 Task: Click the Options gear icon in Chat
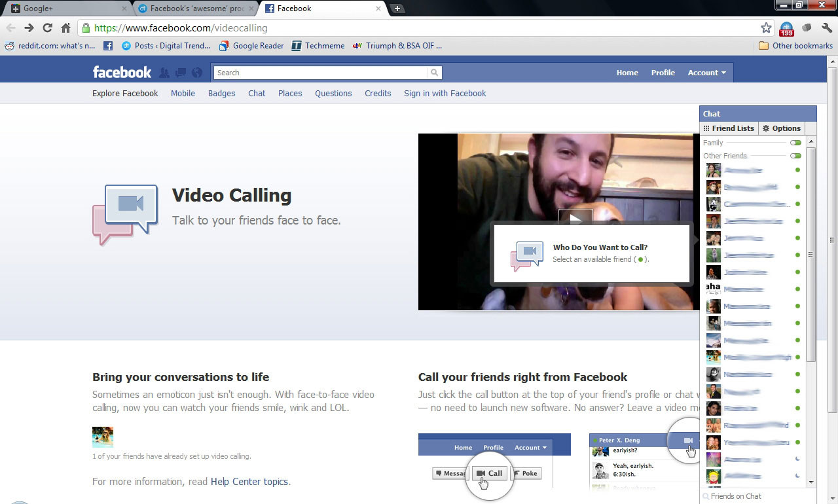tap(766, 128)
